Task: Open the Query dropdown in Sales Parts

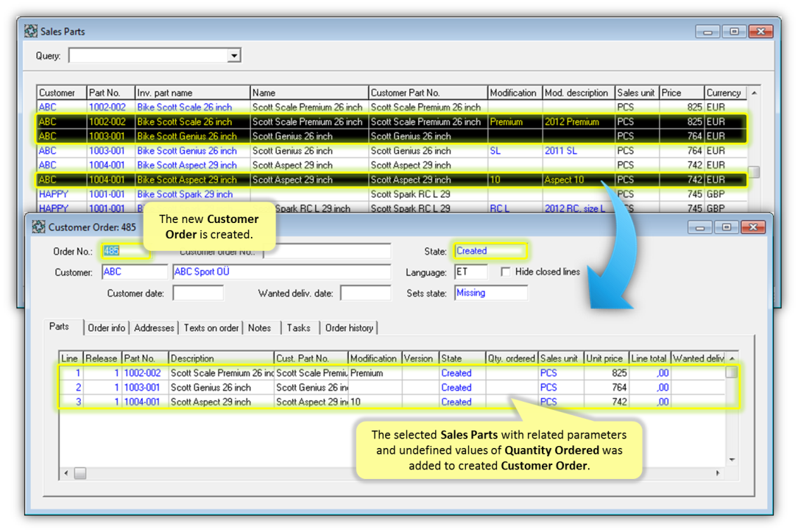Action: 234,55
